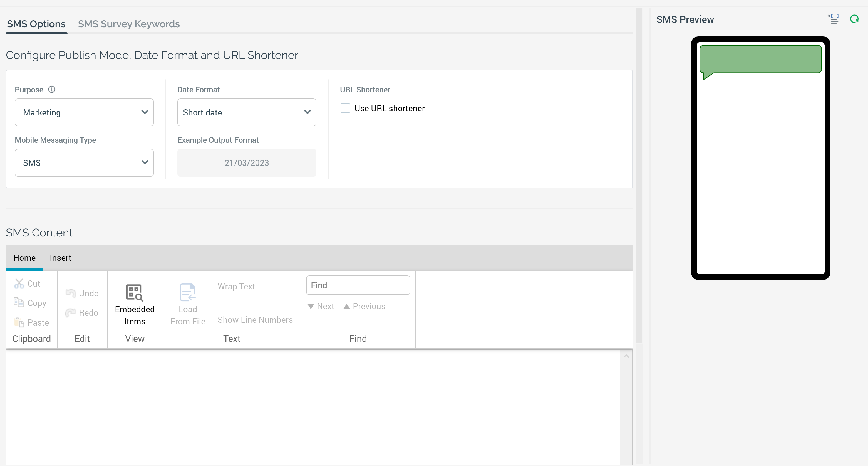Image resolution: width=868 pixels, height=466 pixels.
Task: Toggle Show Line Numbers option
Action: 255,320
